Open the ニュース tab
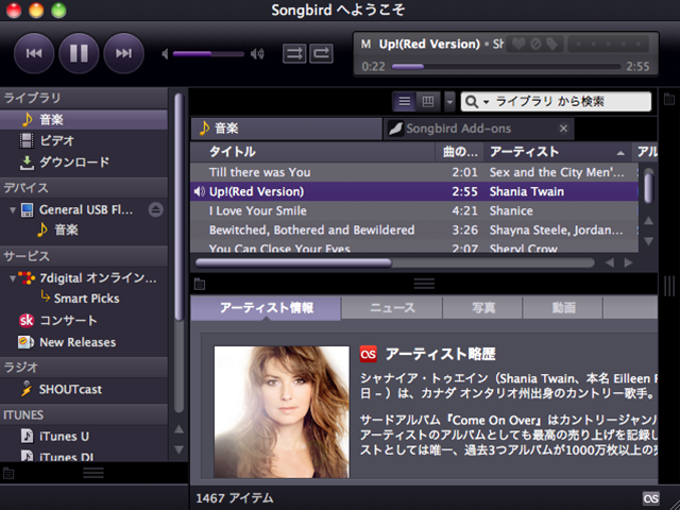This screenshot has width=680, height=510. click(x=392, y=308)
